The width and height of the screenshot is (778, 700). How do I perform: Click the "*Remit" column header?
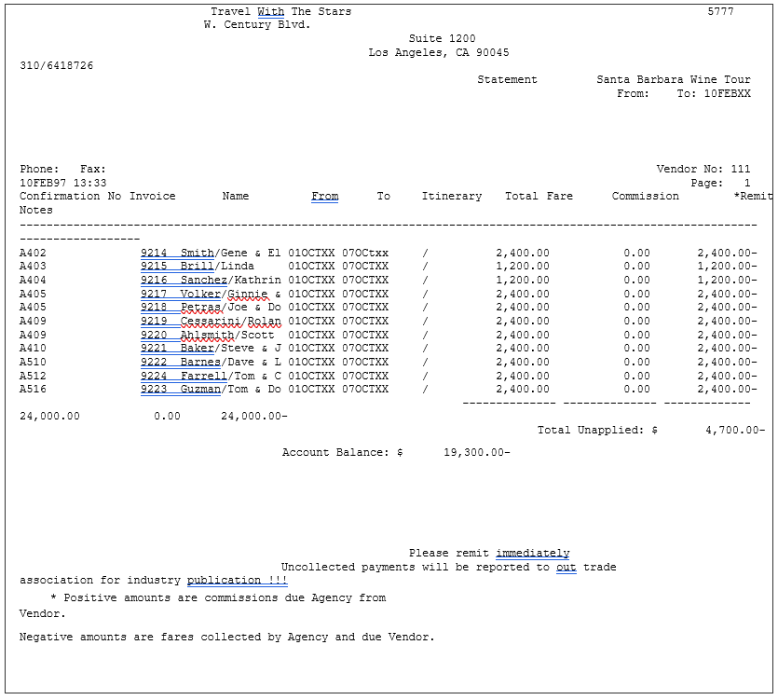coord(753,196)
